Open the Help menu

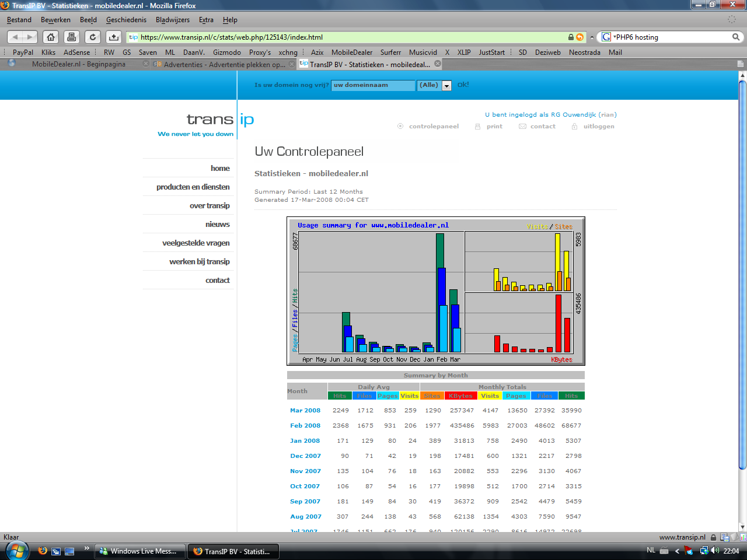(x=230, y=20)
